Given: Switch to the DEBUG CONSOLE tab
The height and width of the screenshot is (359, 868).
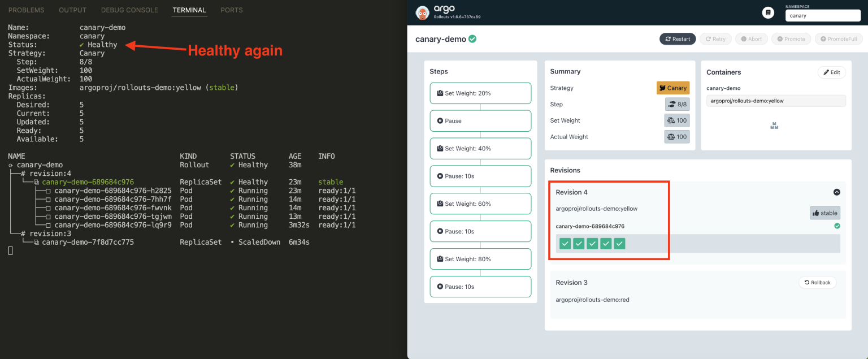Looking at the screenshot, I should [x=129, y=10].
